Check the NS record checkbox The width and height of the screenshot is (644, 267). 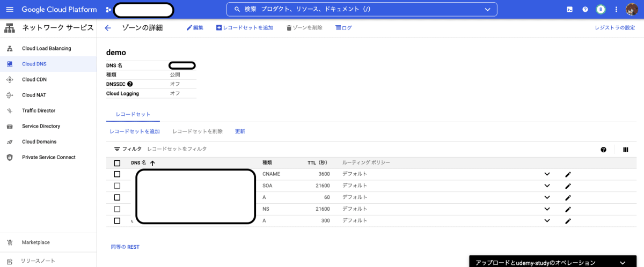click(x=117, y=209)
